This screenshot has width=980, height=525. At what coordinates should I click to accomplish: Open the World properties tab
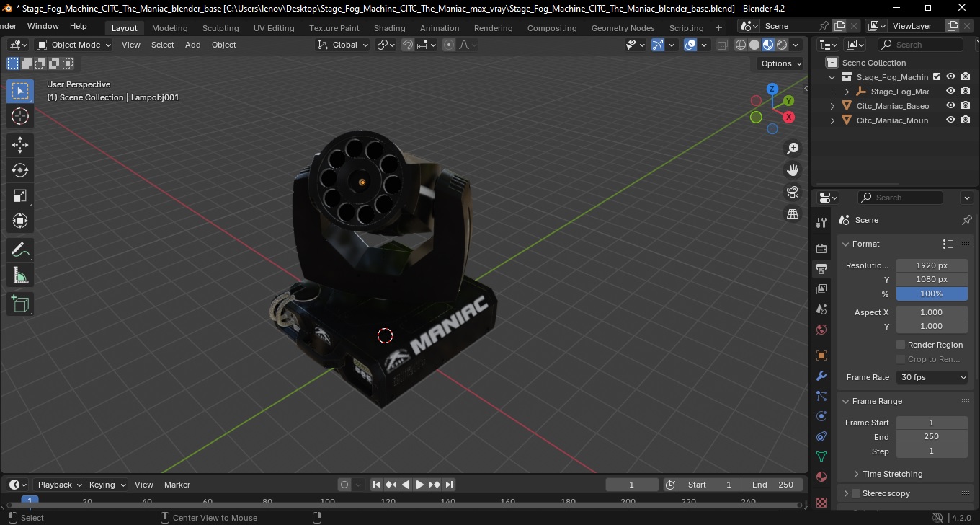(821, 330)
